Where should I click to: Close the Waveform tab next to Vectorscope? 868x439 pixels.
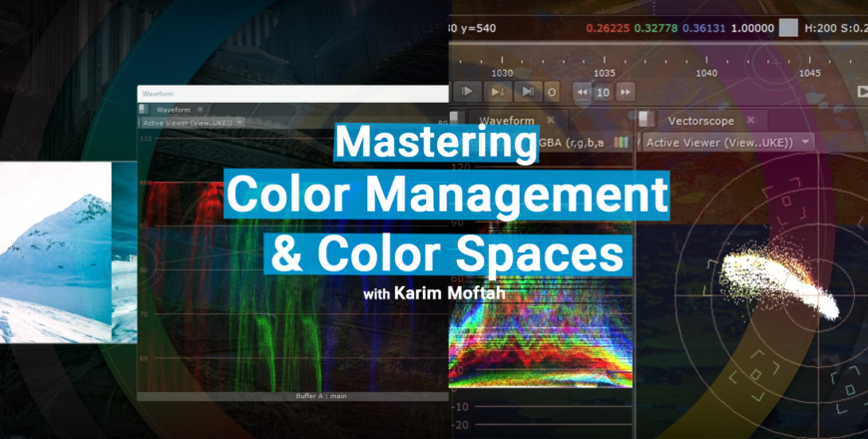(x=551, y=120)
